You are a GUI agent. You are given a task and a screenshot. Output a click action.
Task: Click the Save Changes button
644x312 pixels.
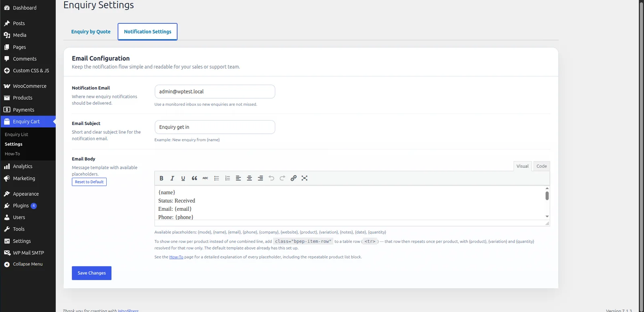coord(92,273)
